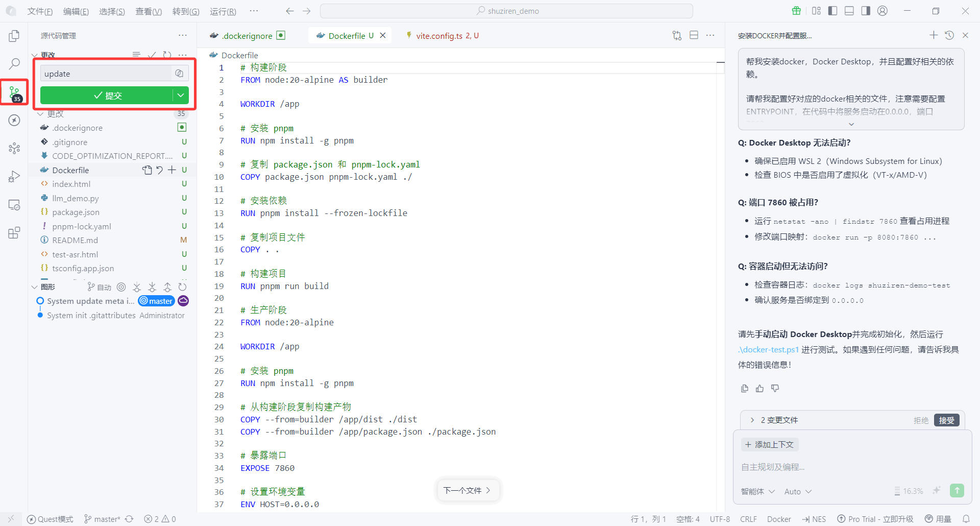Viewport: 980px width, 526px height.
Task: Open the notifications bell
Action: [966, 519]
